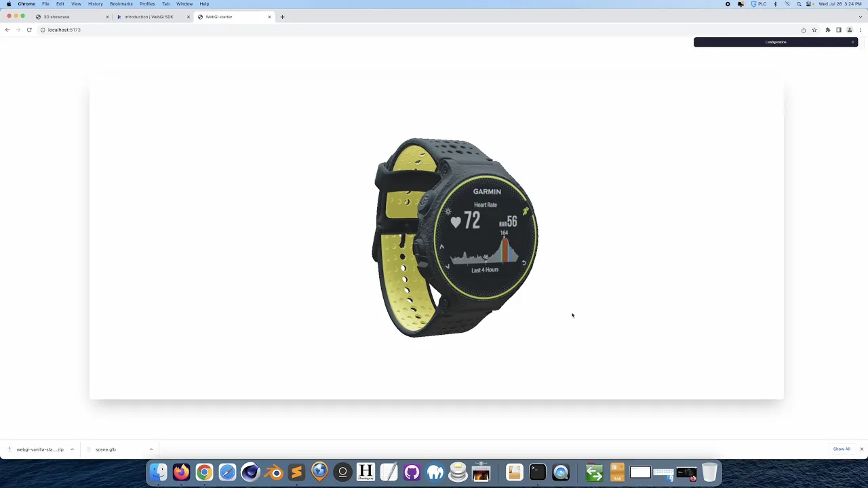Open Hemingway editor from the dock

coord(366,472)
